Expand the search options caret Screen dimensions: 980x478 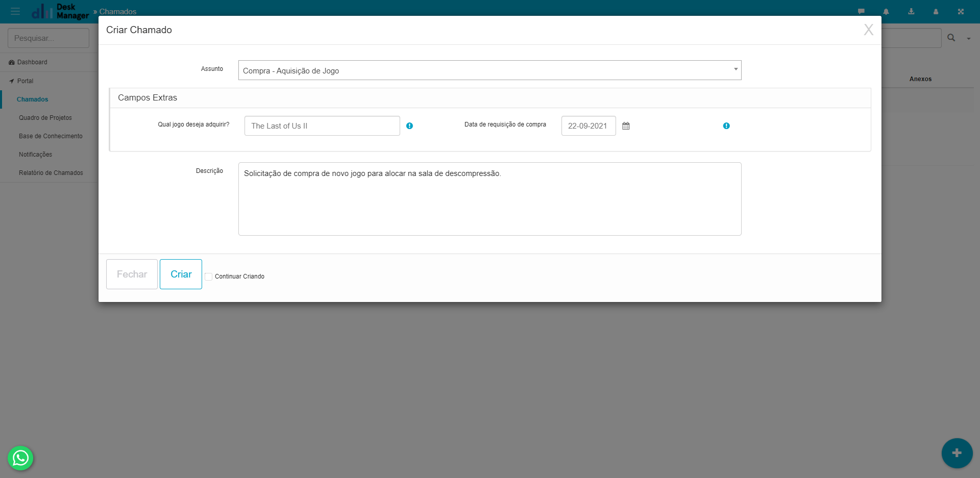click(x=968, y=39)
